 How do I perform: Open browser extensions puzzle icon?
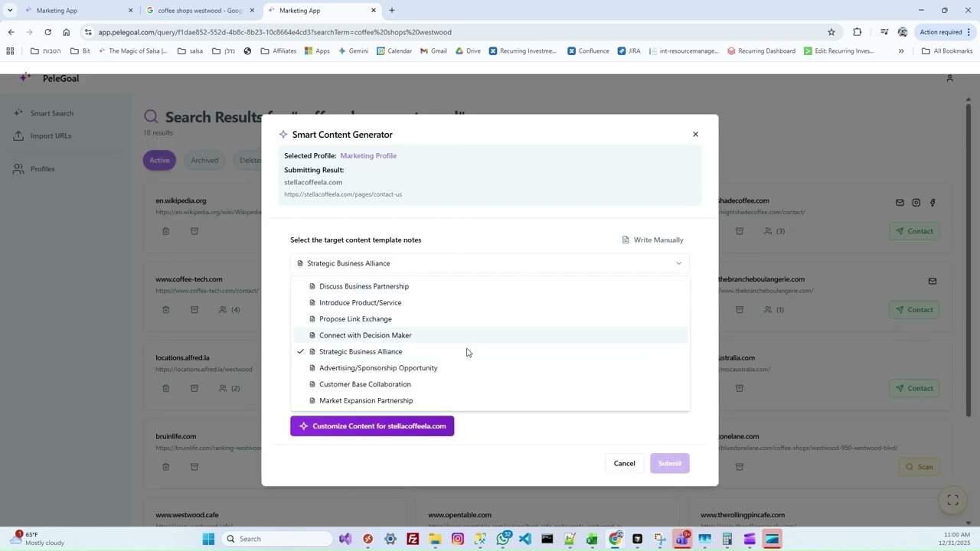[857, 32]
